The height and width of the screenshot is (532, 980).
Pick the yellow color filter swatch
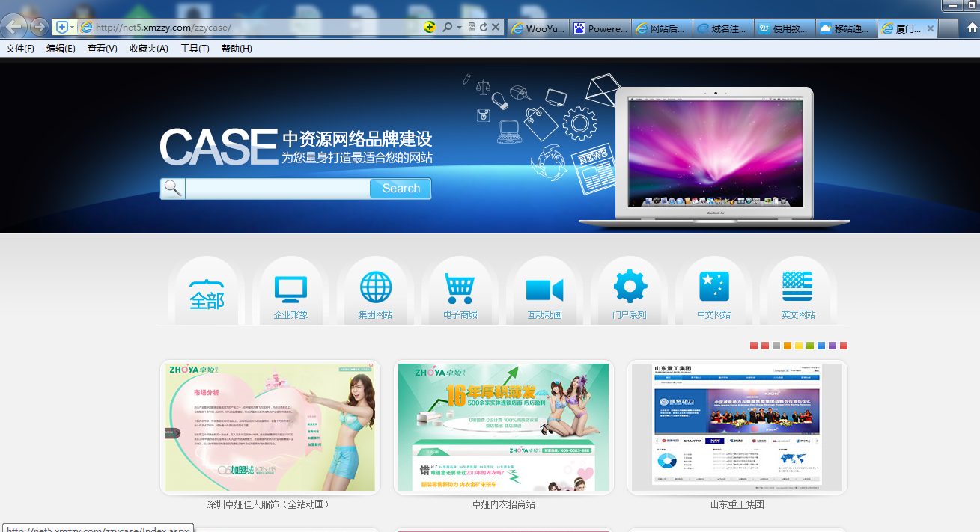(x=799, y=346)
